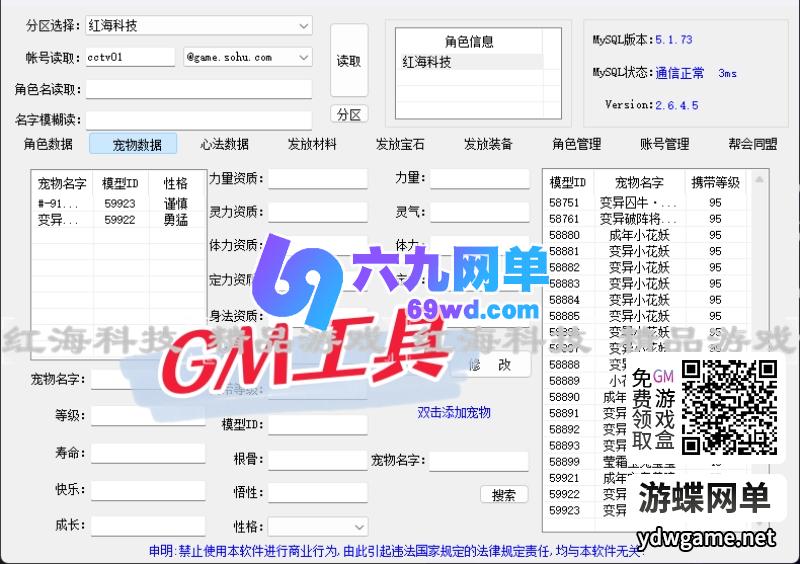This screenshot has height=564, width=800.
Task: Click the 读取 button
Action: 349,60
